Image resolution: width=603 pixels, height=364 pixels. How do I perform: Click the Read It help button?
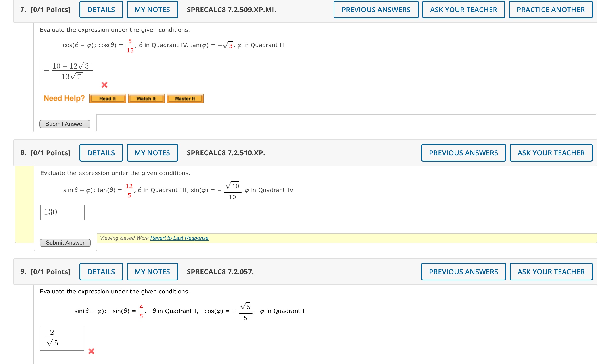point(108,99)
